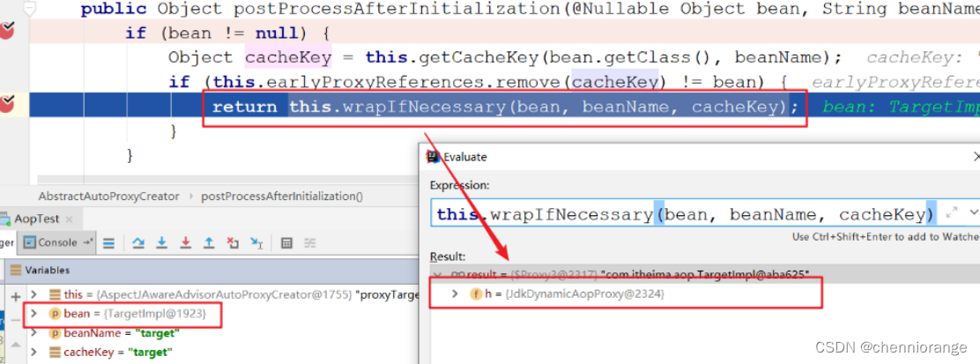Toggle breakpoint on the return wrapIfNecessary line

click(x=7, y=105)
